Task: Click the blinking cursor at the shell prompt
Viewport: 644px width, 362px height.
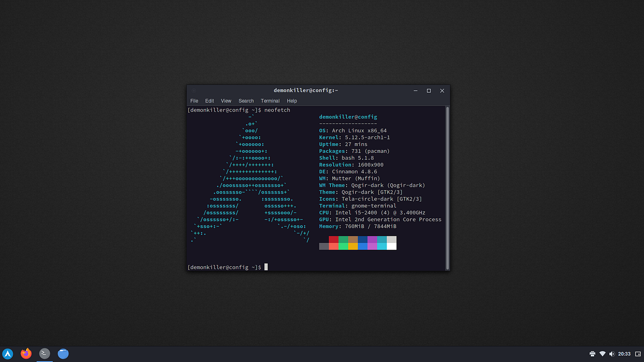Action: pos(266,267)
